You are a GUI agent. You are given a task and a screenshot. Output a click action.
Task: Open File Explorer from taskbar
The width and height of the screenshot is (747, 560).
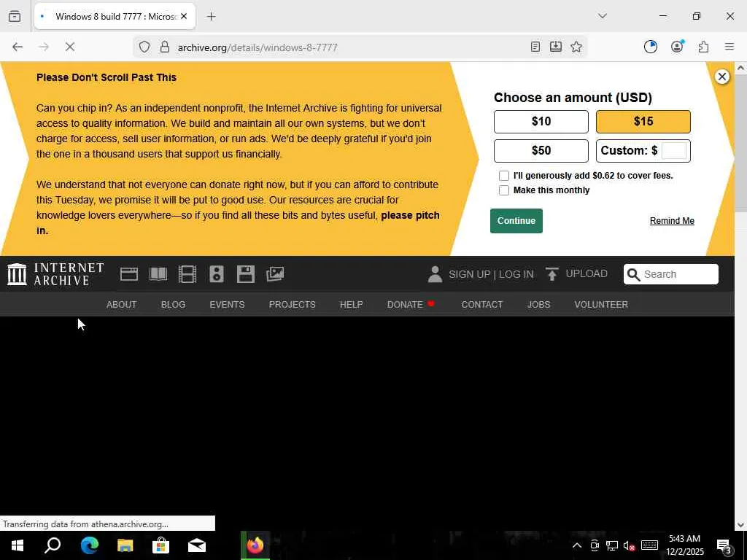click(x=125, y=545)
